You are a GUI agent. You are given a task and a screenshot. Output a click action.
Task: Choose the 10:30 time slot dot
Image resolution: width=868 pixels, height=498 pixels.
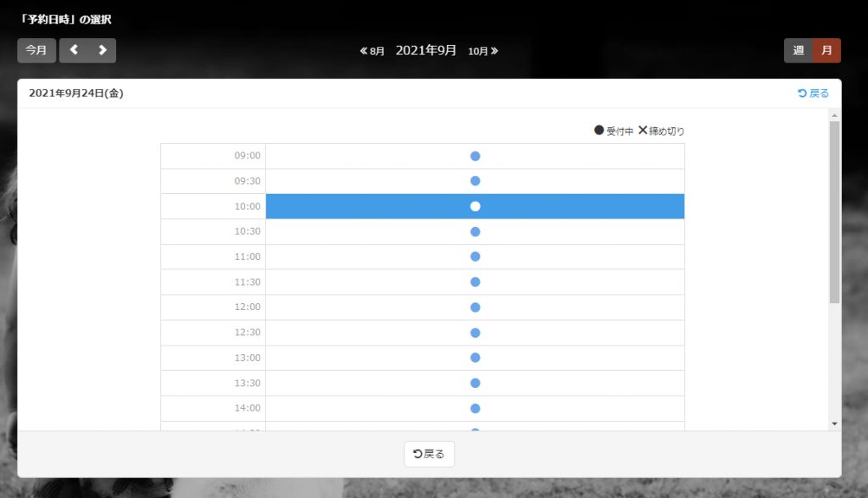click(x=475, y=231)
